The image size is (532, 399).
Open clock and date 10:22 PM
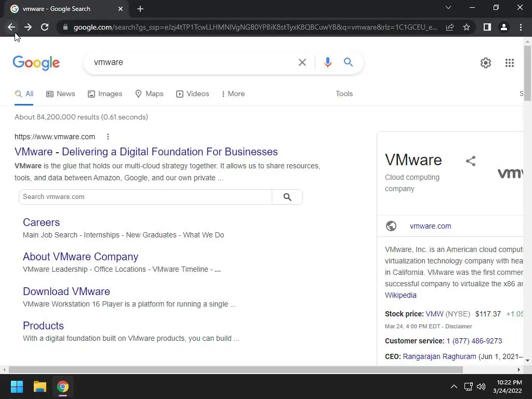pos(507,387)
